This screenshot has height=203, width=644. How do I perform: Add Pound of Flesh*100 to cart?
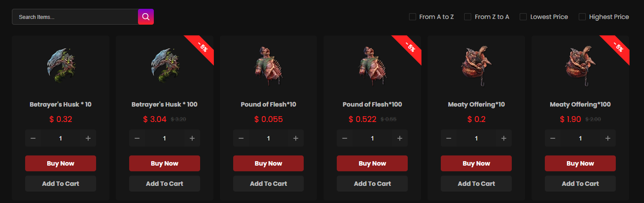372,184
